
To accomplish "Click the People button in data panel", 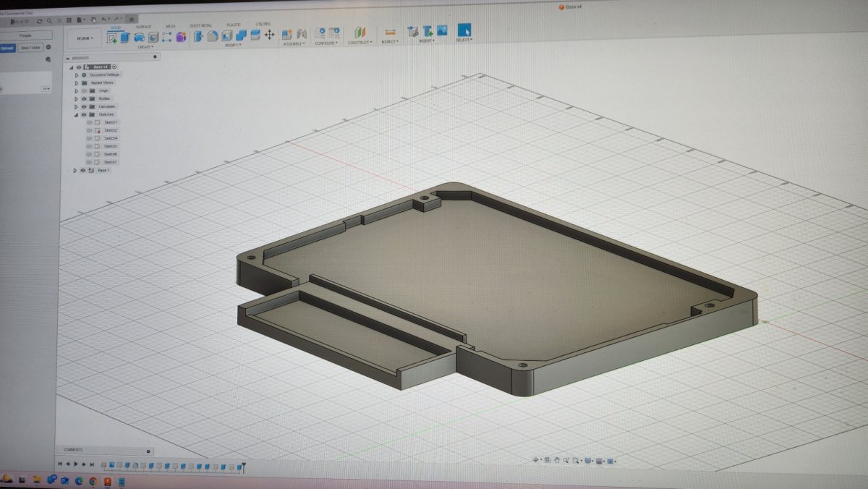I will pyautogui.click(x=25, y=35).
